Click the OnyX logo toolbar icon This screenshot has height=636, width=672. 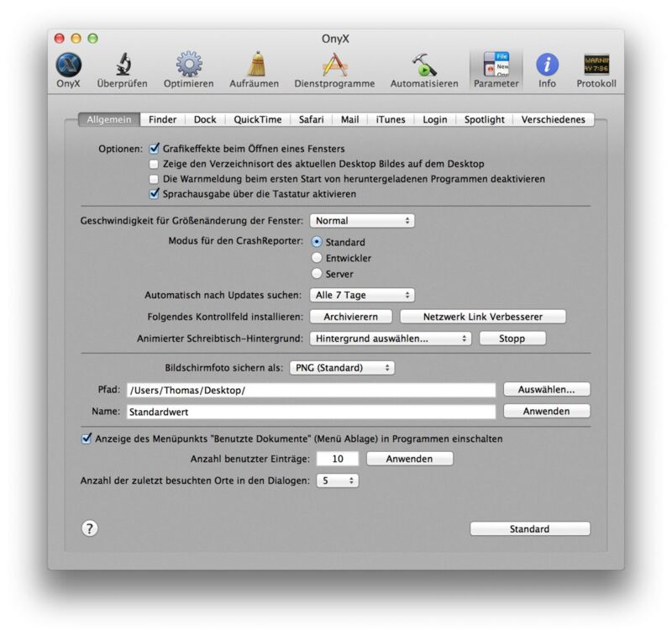(x=69, y=65)
